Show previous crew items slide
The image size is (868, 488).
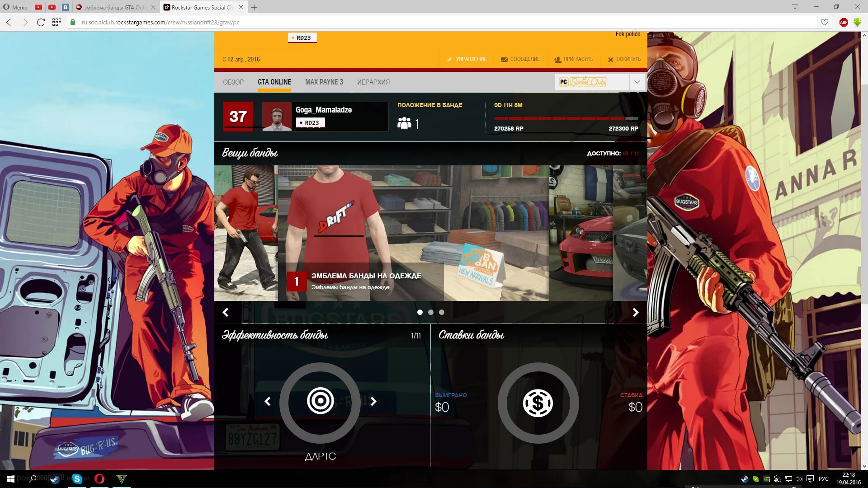pyautogui.click(x=226, y=312)
